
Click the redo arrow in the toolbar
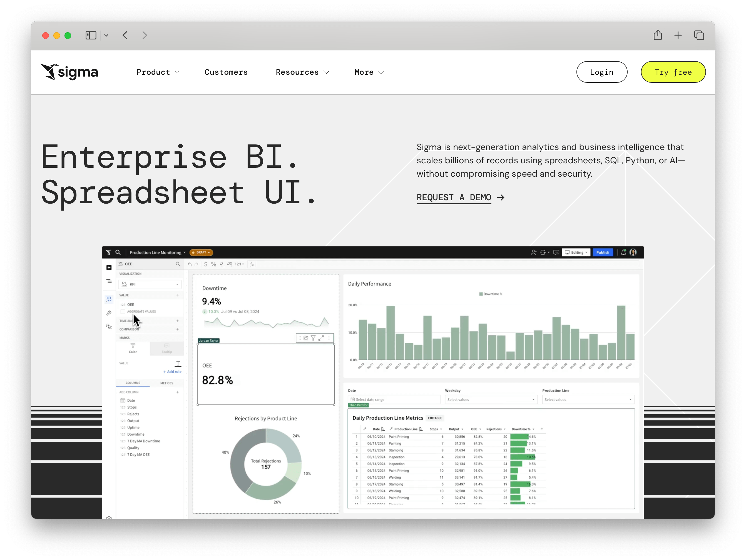pyautogui.click(x=197, y=264)
